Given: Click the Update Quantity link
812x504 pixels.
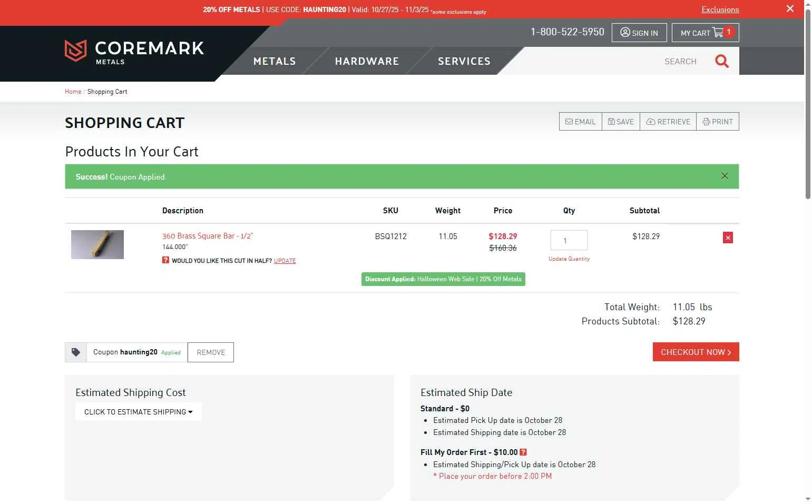Looking at the screenshot, I should coord(569,259).
